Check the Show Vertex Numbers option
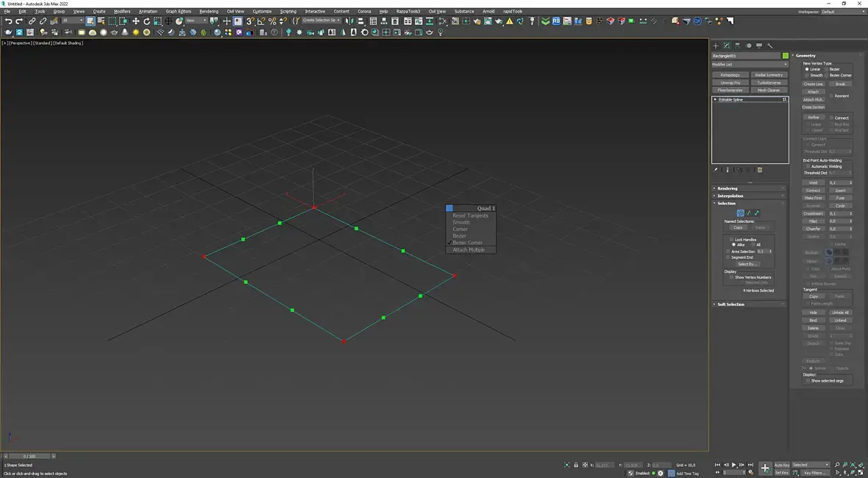The height and width of the screenshot is (478, 868). (732, 277)
